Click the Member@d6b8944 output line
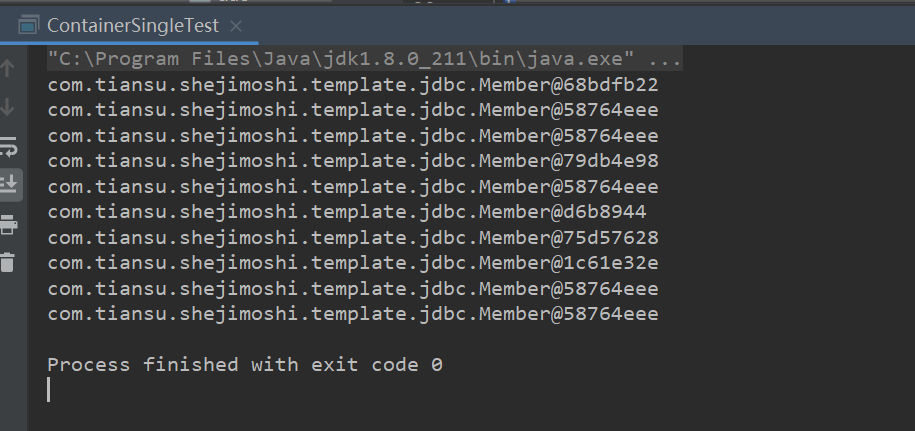 coord(346,212)
